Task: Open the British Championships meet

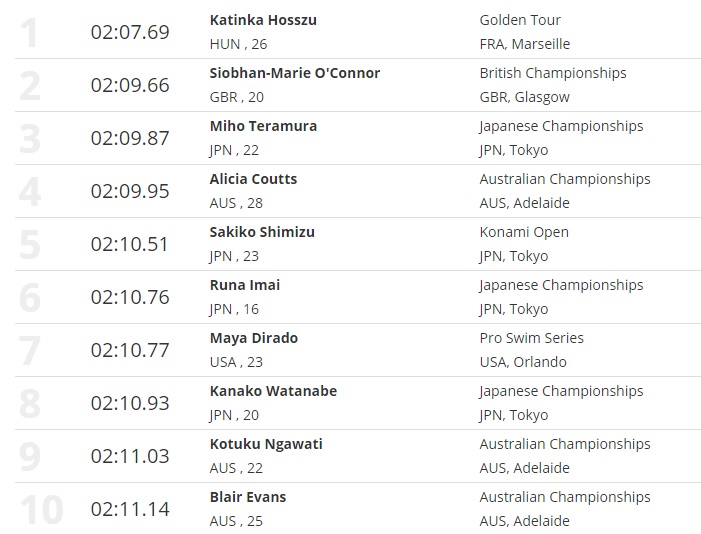Action: [553, 73]
